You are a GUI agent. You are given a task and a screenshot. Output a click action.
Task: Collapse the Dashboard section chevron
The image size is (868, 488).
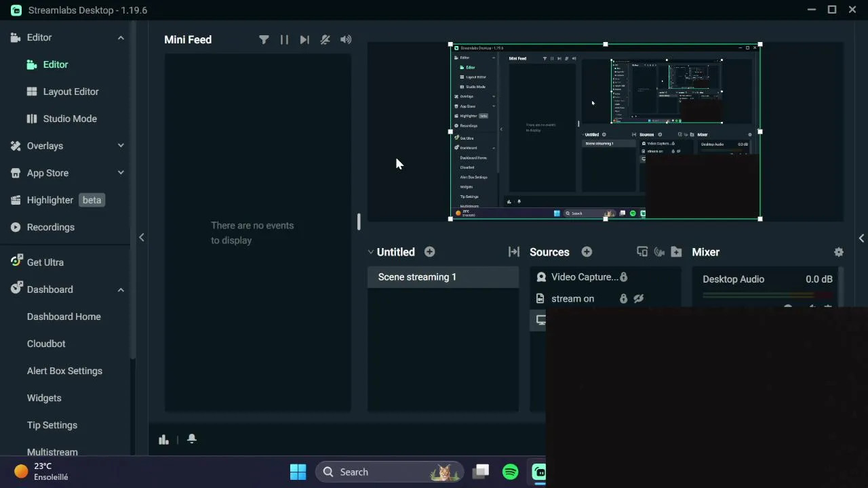[121, 289]
